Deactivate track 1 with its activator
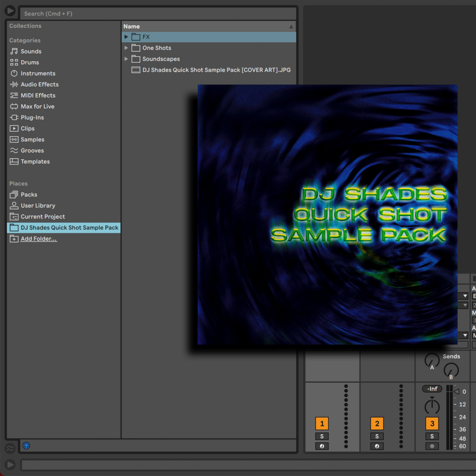This screenshot has width=476, height=476. [322, 423]
